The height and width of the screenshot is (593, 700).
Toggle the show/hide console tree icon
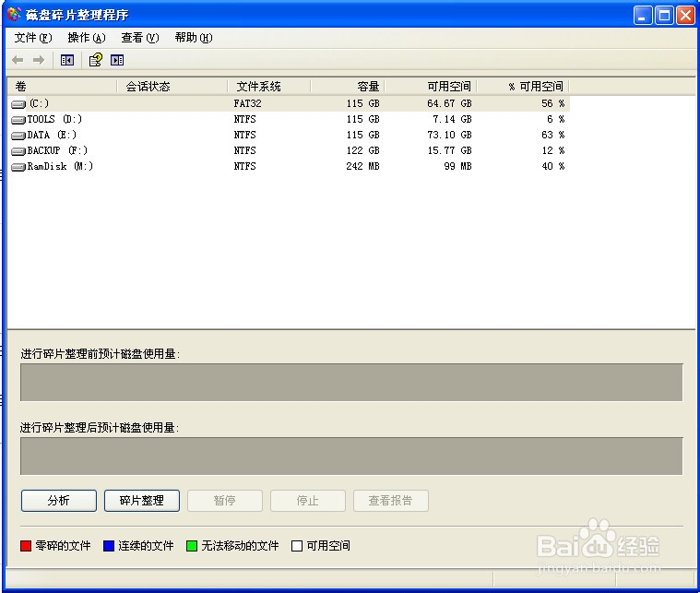tap(67, 60)
